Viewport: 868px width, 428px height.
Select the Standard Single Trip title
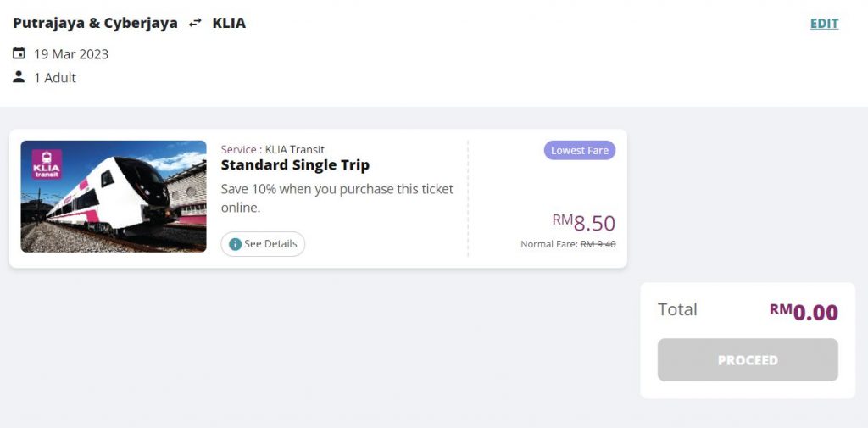(x=295, y=165)
